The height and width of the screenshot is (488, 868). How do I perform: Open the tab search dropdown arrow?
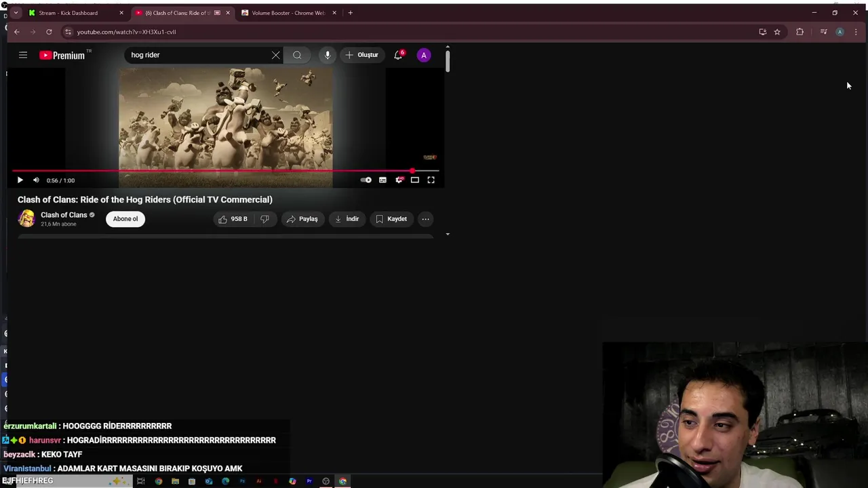(16, 13)
